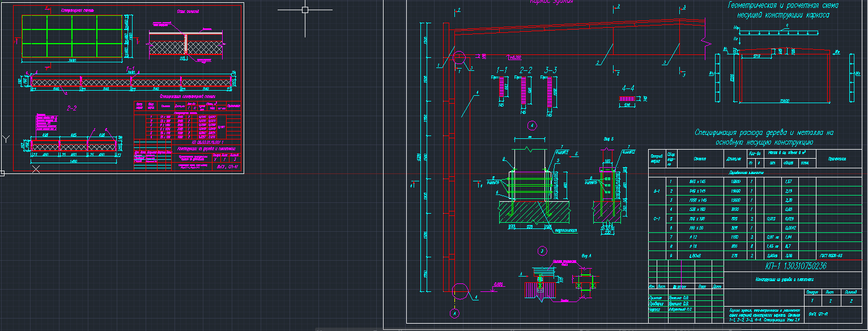
Task: Click the 'Вид А' view label
Action: (x=586, y=257)
